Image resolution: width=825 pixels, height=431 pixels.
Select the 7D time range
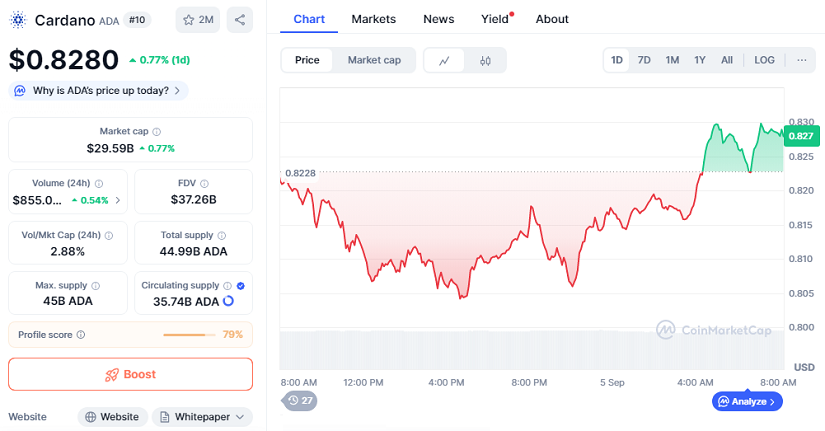(x=644, y=60)
